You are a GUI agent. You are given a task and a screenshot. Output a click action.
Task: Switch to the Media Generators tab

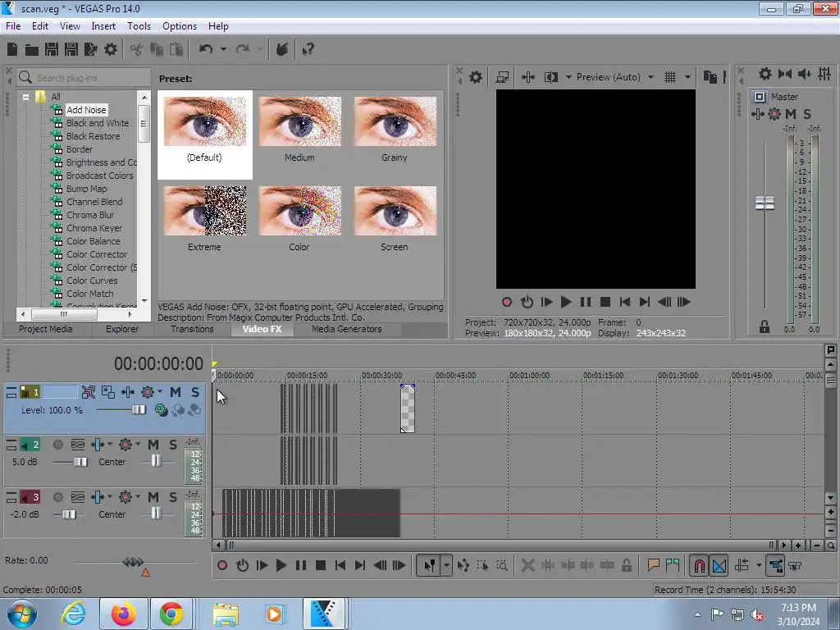pos(347,329)
